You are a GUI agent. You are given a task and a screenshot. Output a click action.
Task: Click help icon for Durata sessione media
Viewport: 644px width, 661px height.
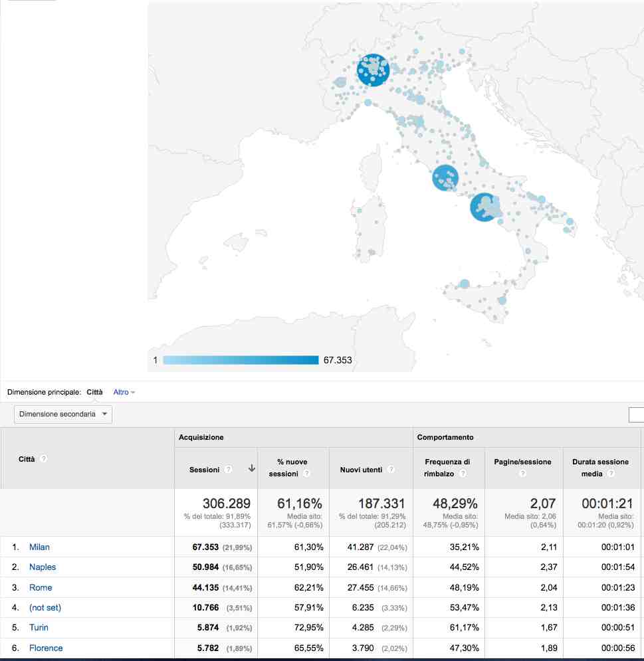(611, 474)
